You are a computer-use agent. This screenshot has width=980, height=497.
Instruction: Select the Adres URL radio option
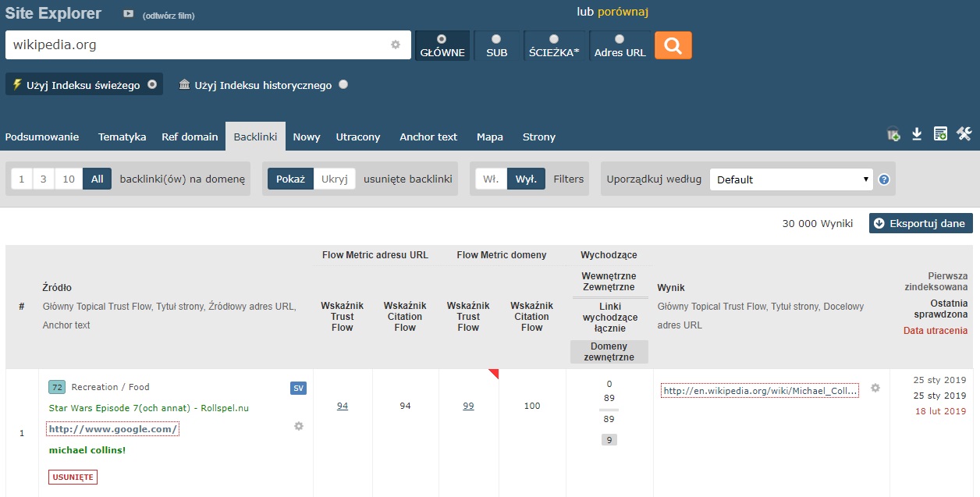point(620,39)
